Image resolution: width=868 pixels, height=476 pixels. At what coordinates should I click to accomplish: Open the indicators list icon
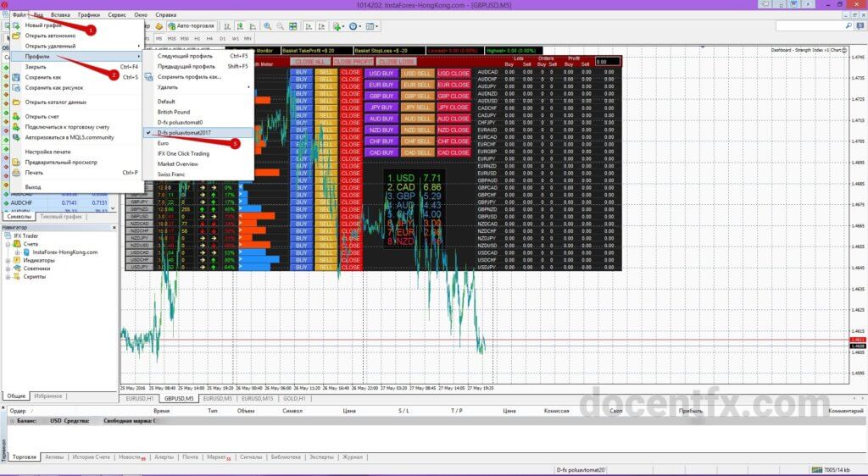point(336,26)
